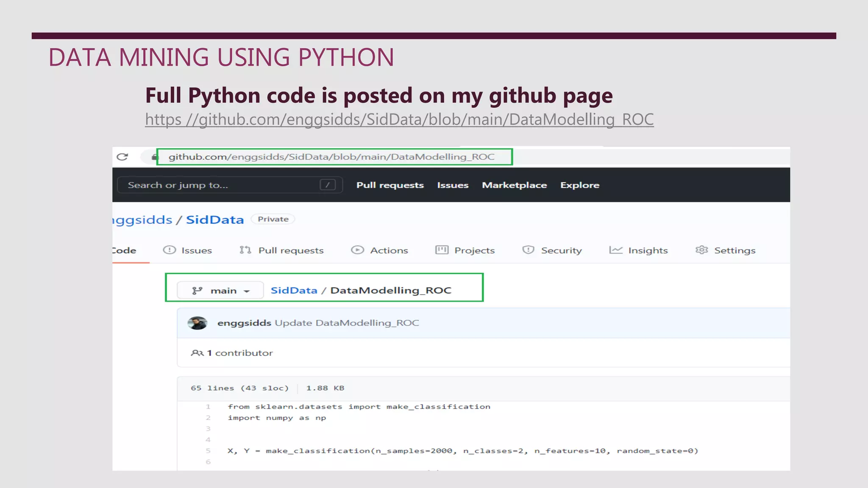Click the slash shortcut key icon
868x488 pixels.
point(328,185)
